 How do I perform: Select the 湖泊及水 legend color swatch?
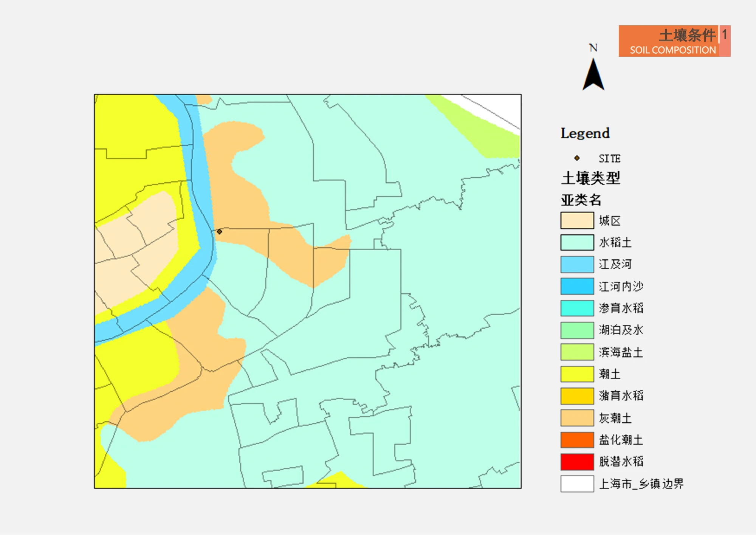pyautogui.click(x=577, y=330)
